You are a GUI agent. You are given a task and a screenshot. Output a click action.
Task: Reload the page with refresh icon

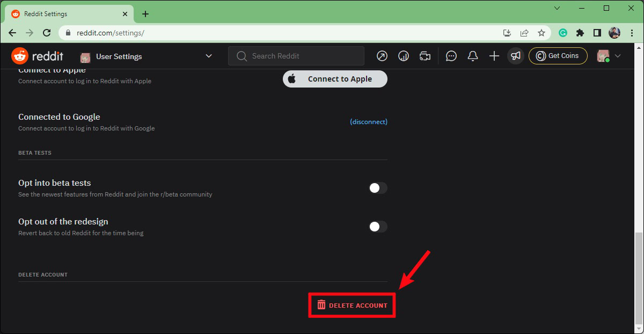(47, 33)
